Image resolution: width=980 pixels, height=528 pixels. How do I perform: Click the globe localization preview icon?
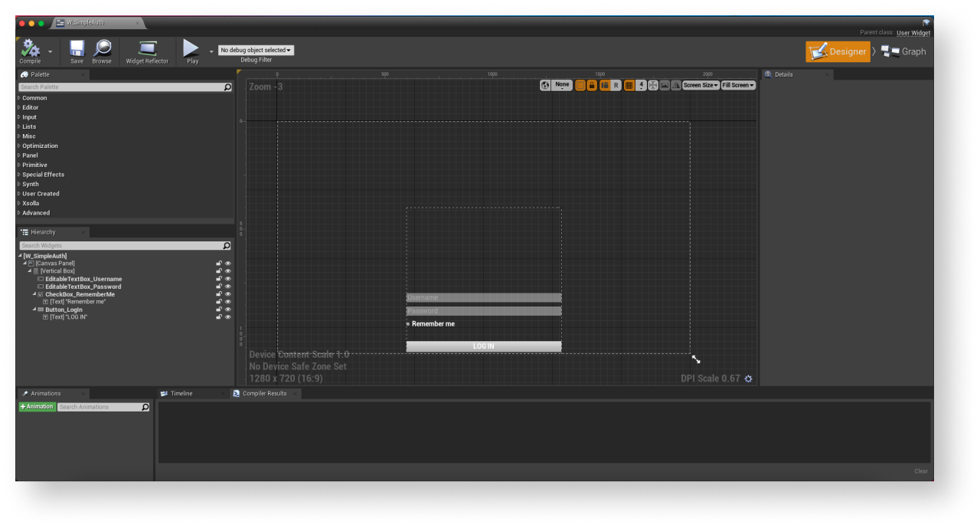pos(545,85)
